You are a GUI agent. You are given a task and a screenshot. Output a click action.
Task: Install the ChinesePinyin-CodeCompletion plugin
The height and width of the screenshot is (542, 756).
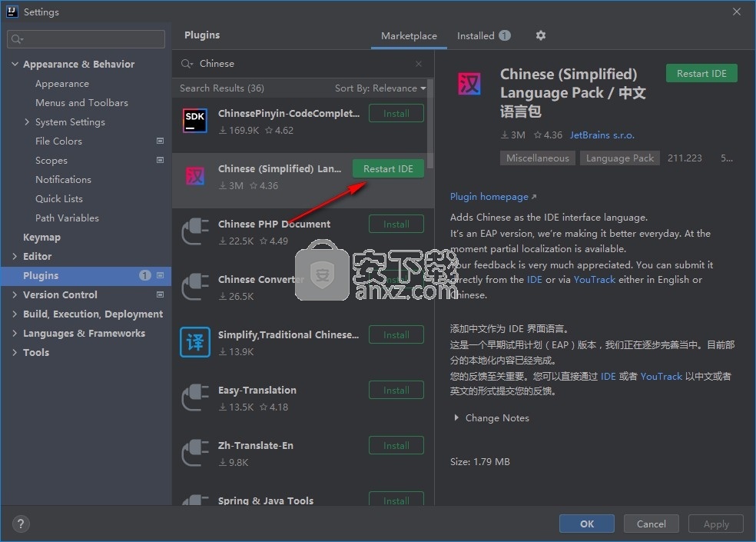[x=396, y=114]
